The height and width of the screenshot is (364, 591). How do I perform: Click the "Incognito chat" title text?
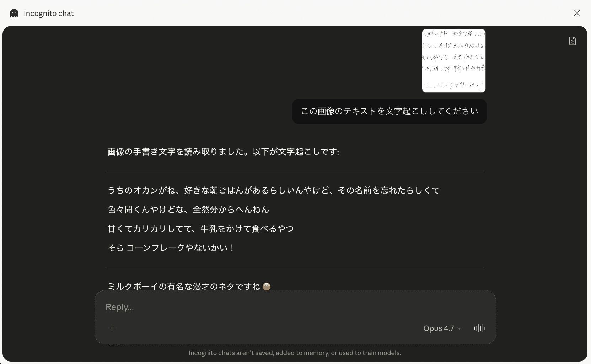tap(49, 13)
